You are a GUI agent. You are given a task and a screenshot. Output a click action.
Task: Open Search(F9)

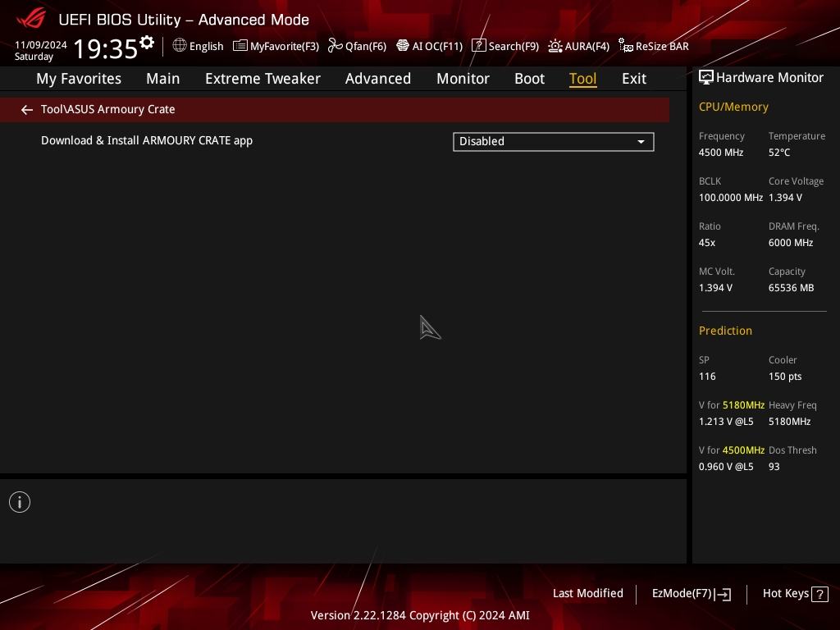point(505,46)
